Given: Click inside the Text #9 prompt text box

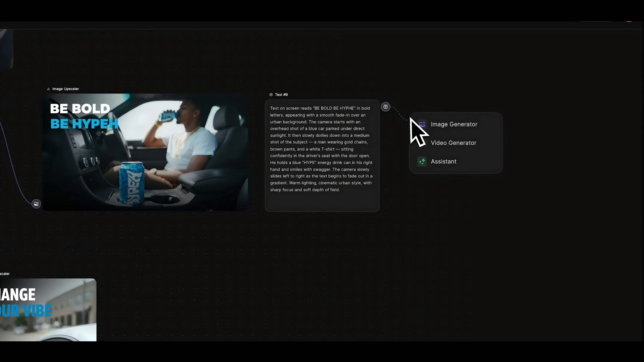Looking at the screenshot, I should tap(322, 156).
